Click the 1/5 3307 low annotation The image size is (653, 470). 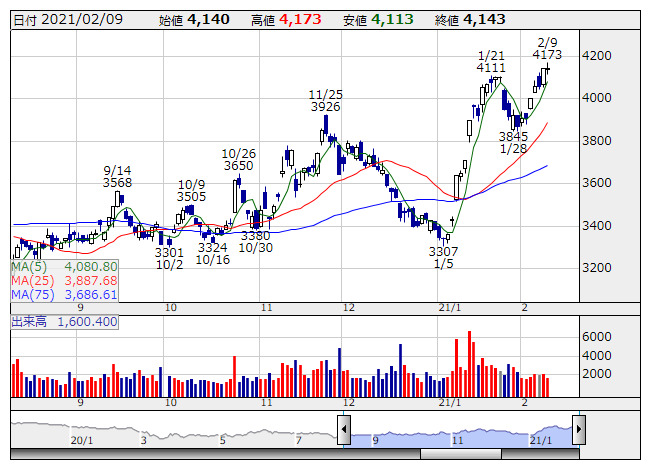(x=443, y=258)
